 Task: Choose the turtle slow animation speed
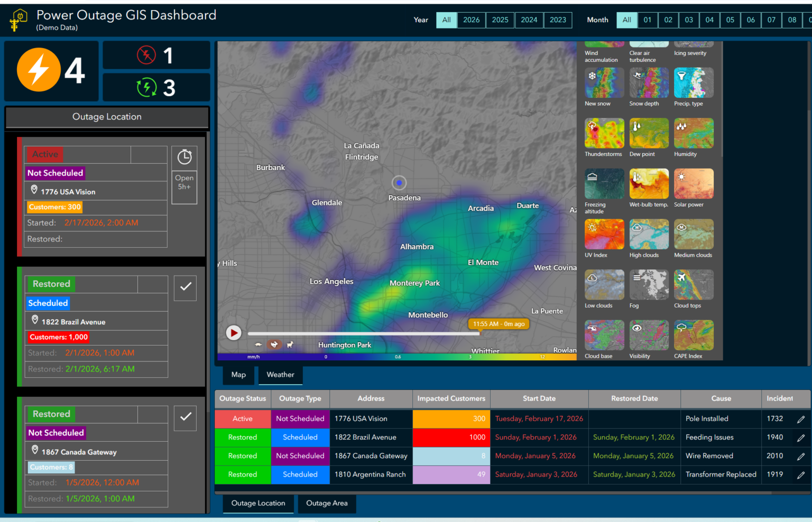point(259,344)
